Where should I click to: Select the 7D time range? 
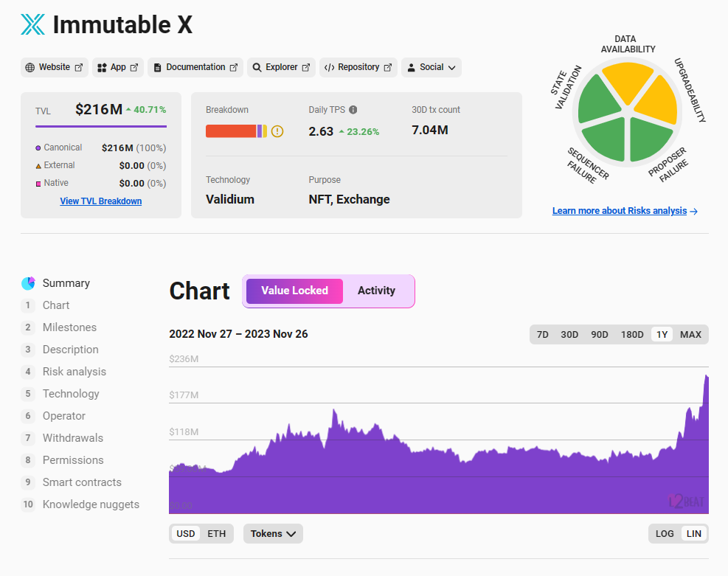tap(542, 335)
